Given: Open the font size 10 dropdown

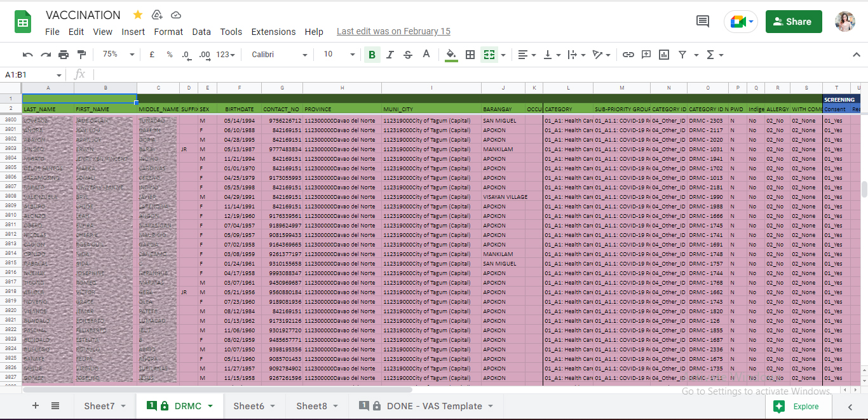Looking at the screenshot, I should 339,55.
